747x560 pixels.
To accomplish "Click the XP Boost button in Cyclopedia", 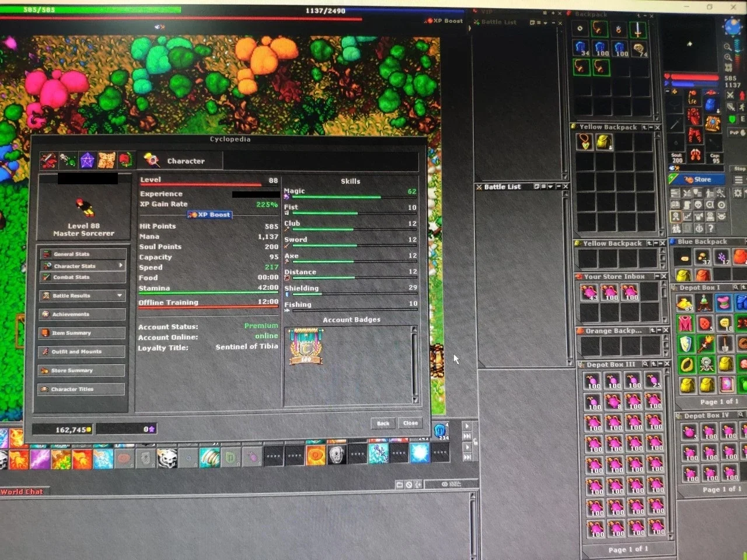I will pyautogui.click(x=210, y=215).
